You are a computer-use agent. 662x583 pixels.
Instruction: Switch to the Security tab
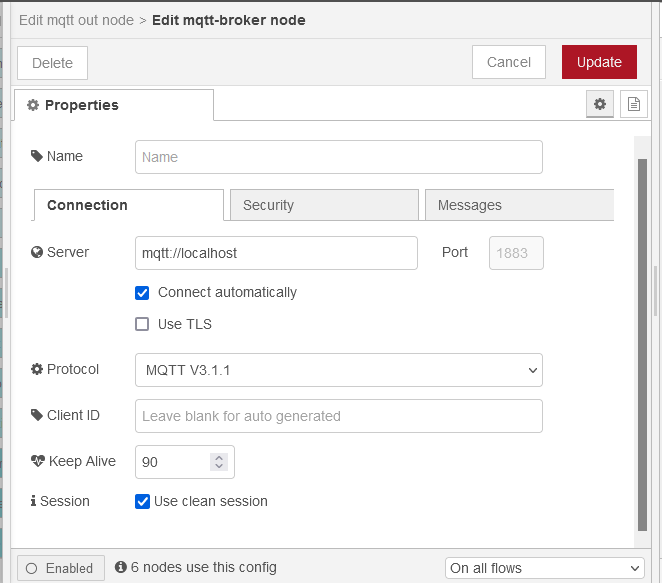pyautogui.click(x=324, y=205)
